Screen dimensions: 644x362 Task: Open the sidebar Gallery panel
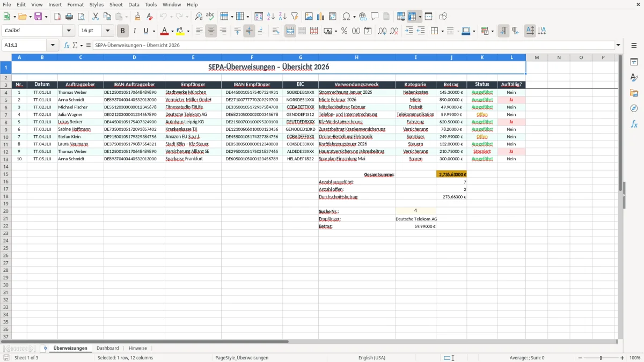634,93
